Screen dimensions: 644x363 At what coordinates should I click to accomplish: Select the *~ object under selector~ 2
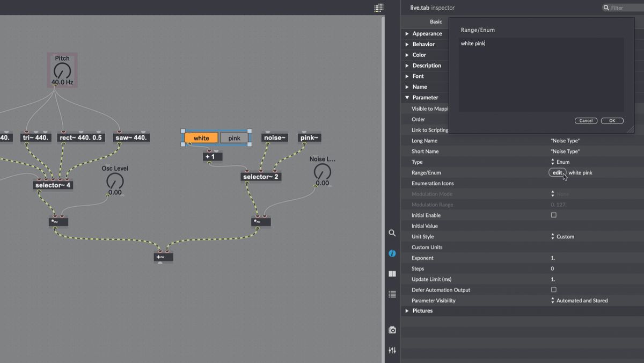[x=261, y=221]
